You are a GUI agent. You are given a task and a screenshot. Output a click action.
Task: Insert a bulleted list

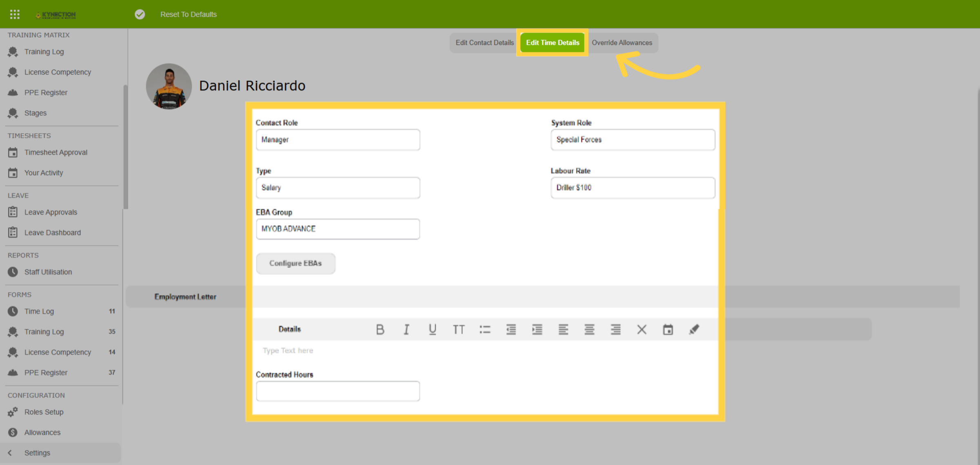(x=485, y=329)
